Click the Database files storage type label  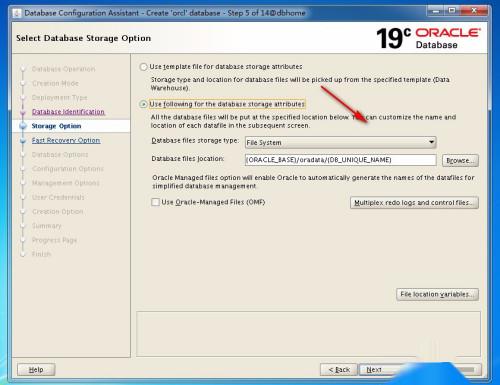click(195, 141)
